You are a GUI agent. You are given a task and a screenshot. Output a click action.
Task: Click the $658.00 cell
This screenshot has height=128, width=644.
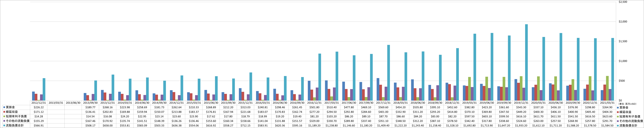pos(108,126)
